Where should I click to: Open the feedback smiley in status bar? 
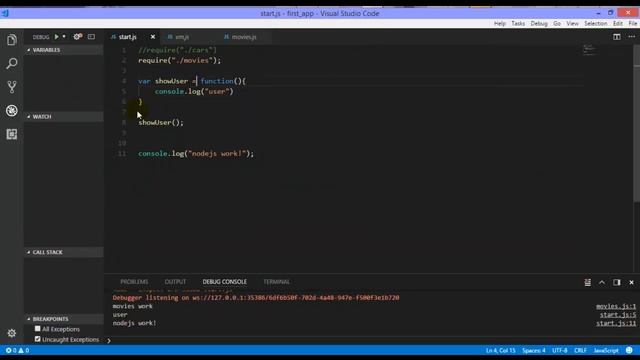(629, 351)
